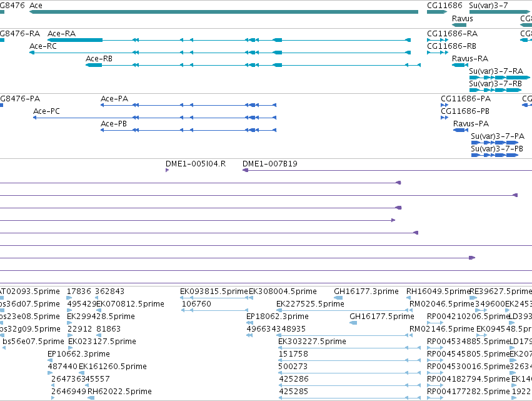
Task: Click the Ravus-PA protein feature
Action: [461, 130]
